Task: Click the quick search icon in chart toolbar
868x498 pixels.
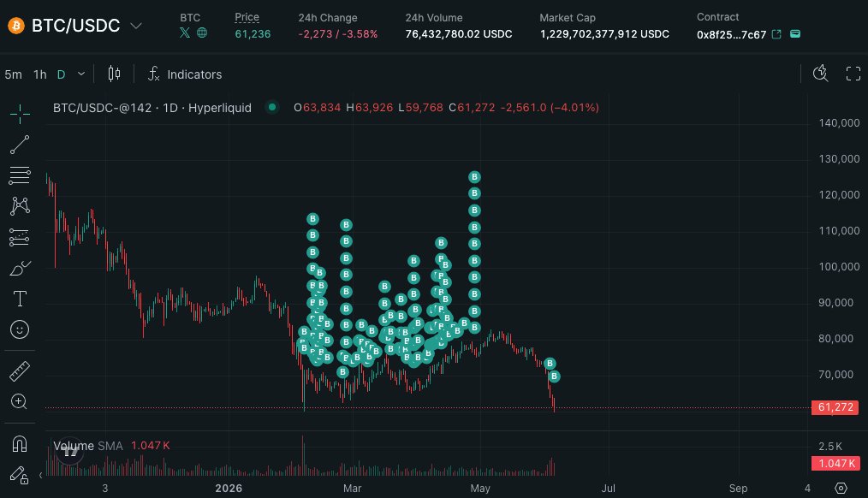Action: (x=820, y=74)
